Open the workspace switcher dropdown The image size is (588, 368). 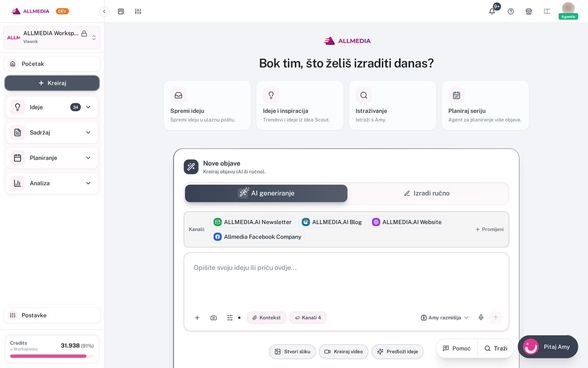point(52,38)
